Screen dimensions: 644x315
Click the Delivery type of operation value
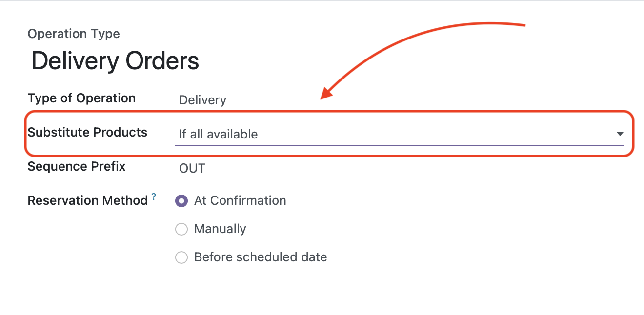[x=202, y=100]
